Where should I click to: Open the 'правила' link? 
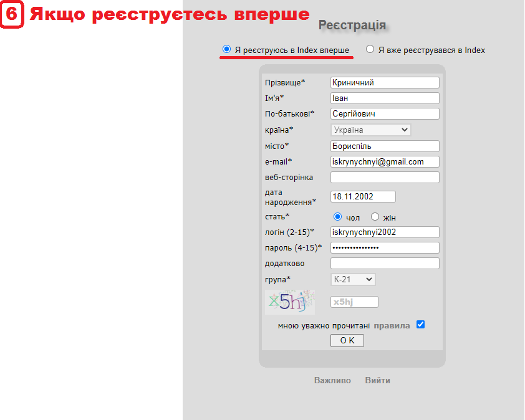click(392, 325)
